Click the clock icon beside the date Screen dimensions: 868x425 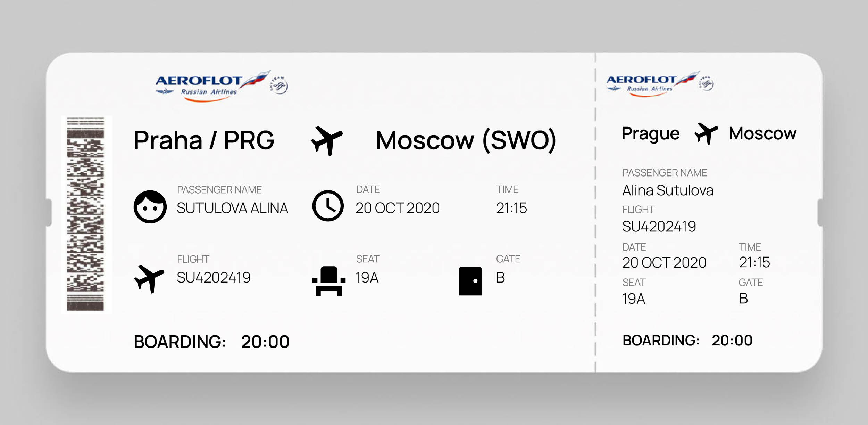[328, 206]
